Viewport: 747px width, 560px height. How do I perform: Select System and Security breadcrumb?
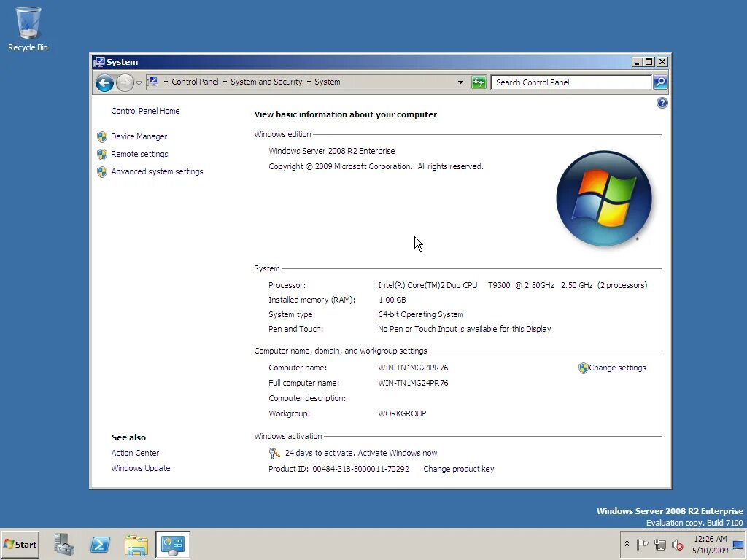[x=266, y=82]
